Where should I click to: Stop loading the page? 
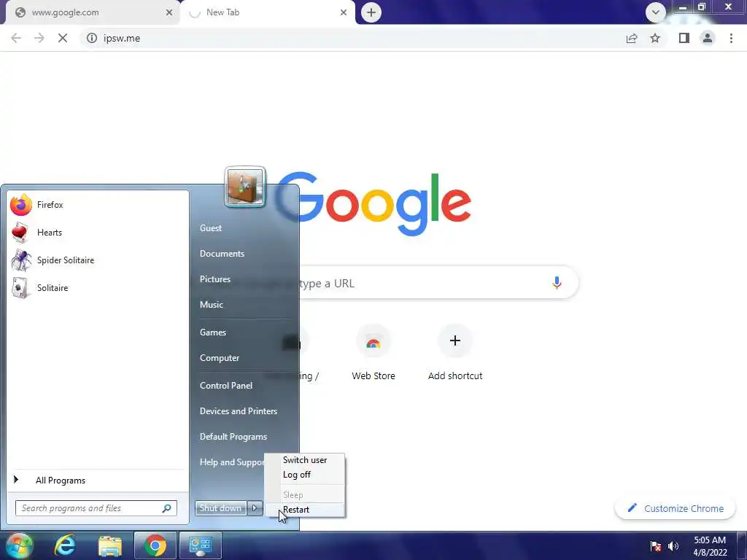tap(63, 38)
